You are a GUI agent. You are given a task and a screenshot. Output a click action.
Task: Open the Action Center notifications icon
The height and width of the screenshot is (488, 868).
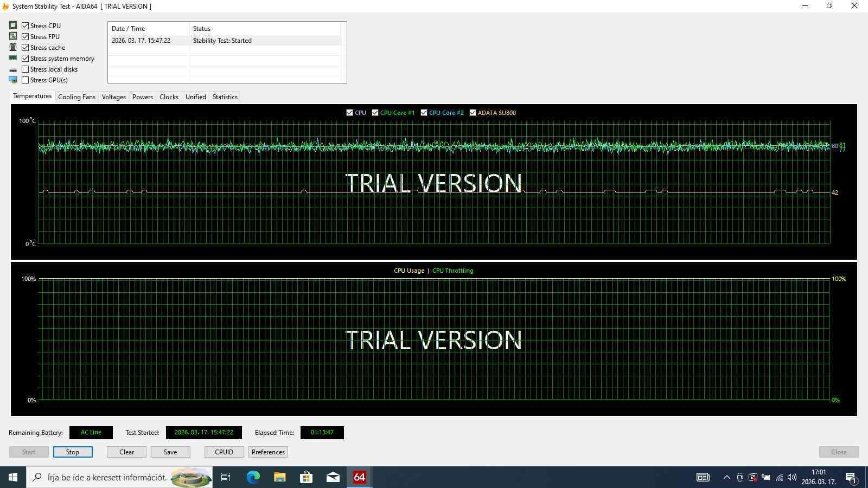pyautogui.click(x=851, y=478)
